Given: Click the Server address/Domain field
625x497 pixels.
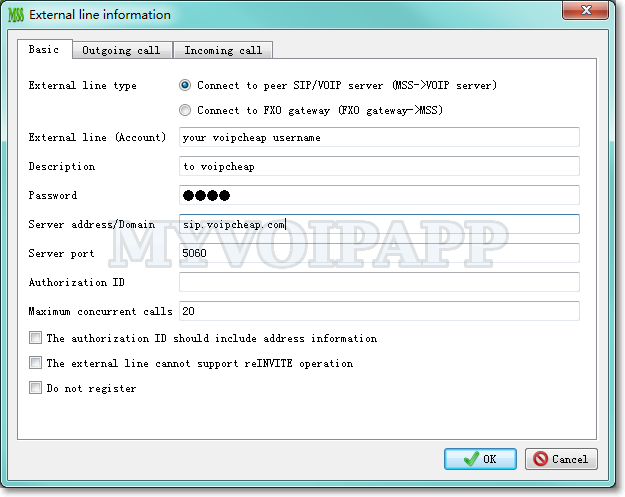Looking at the screenshot, I should click(379, 224).
